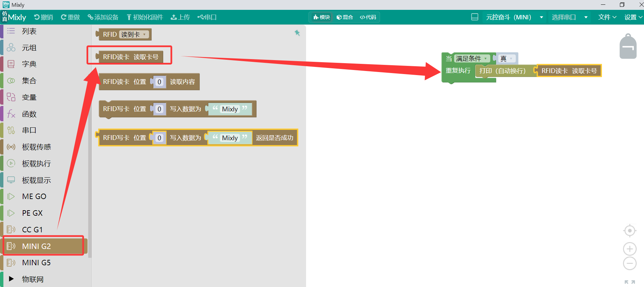
Task: Select the 函数 fx category icon
Action: point(11,114)
